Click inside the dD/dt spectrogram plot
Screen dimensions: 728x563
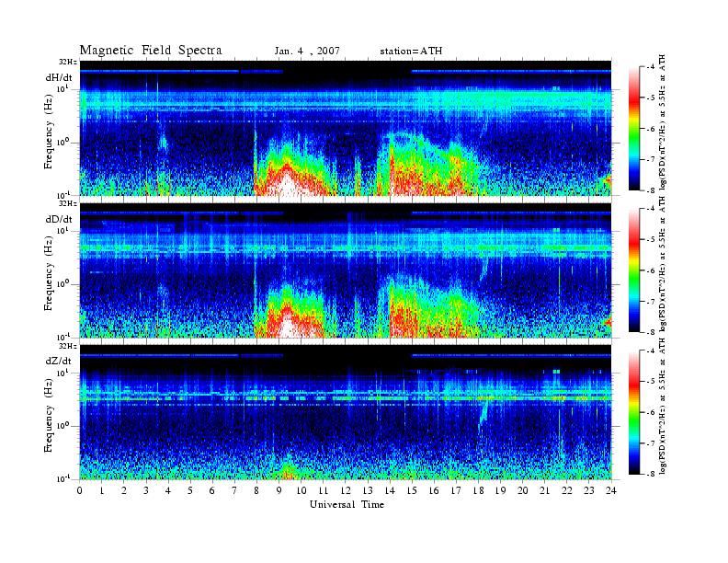click(x=346, y=270)
